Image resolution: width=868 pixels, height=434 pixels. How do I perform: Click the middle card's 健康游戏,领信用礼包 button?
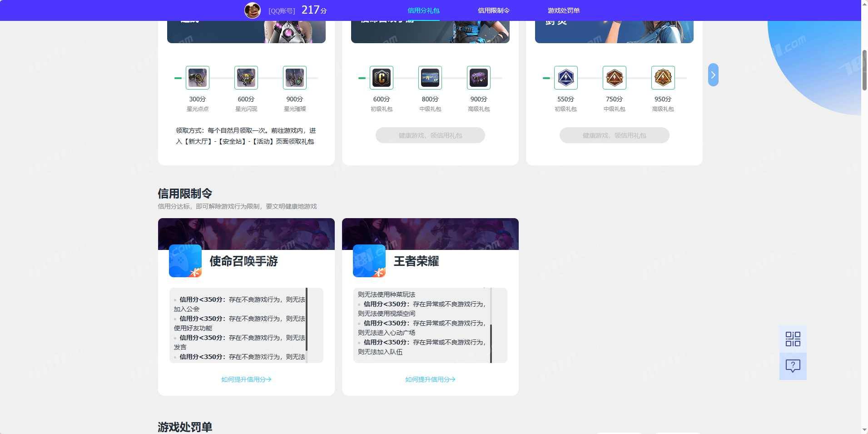430,135
